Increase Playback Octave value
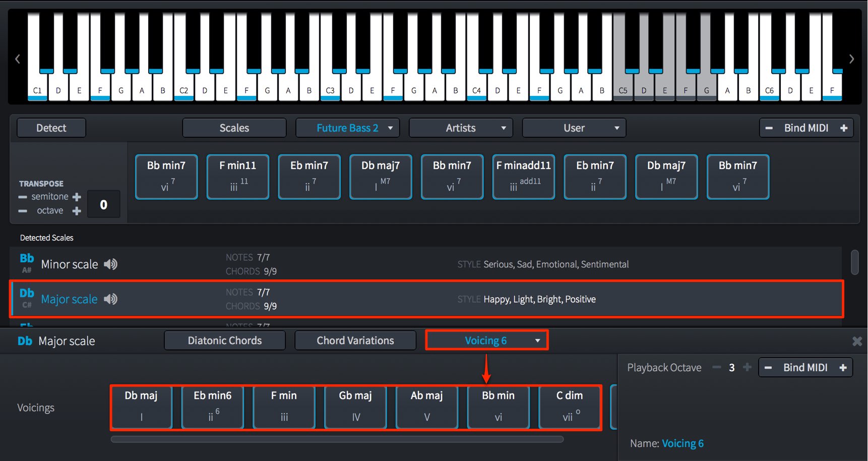This screenshot has height=461, width=868. pyautogui.click(x=747, y=367)
